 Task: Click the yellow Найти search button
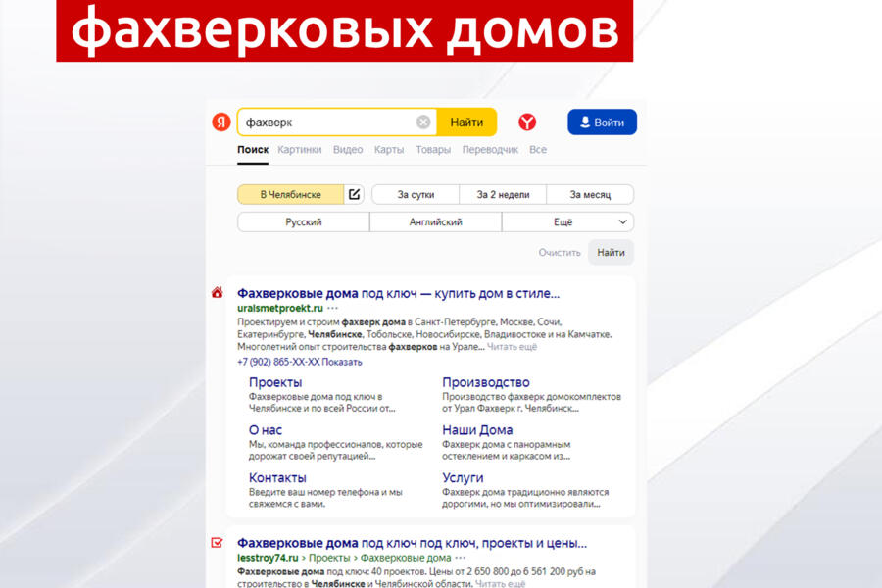(467, 122)
